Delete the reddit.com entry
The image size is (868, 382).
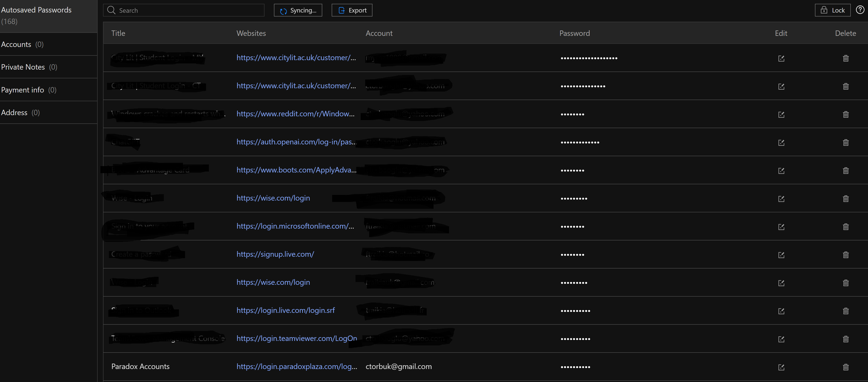pos(845,115)
